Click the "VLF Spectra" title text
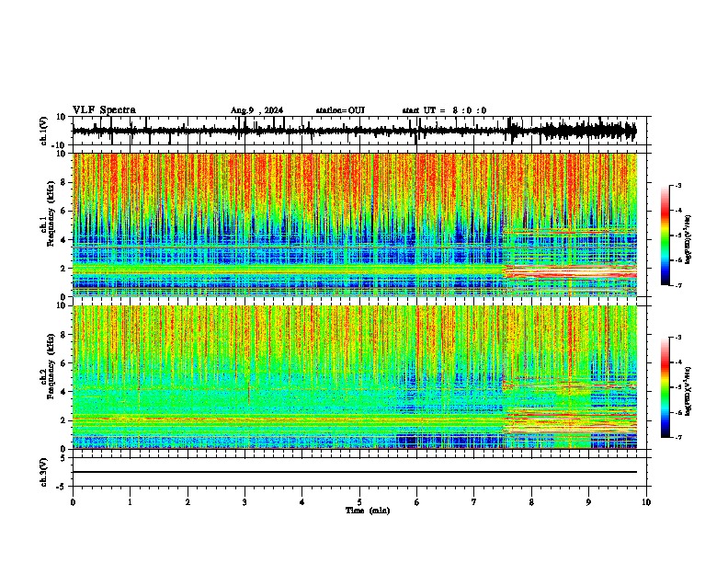Screen dimensions: 728x563 click(x=104, y=110)
